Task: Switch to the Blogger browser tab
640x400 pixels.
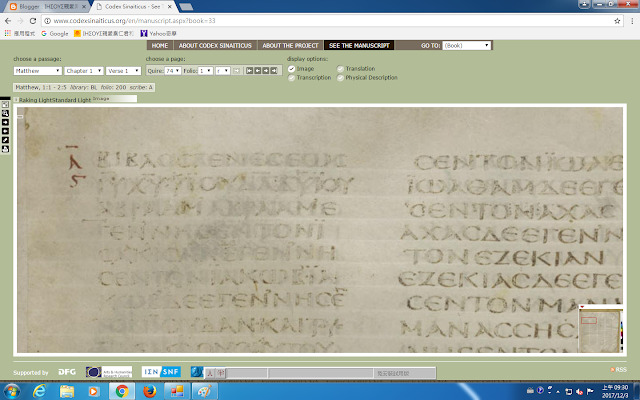Action: [x=48, y=7]
